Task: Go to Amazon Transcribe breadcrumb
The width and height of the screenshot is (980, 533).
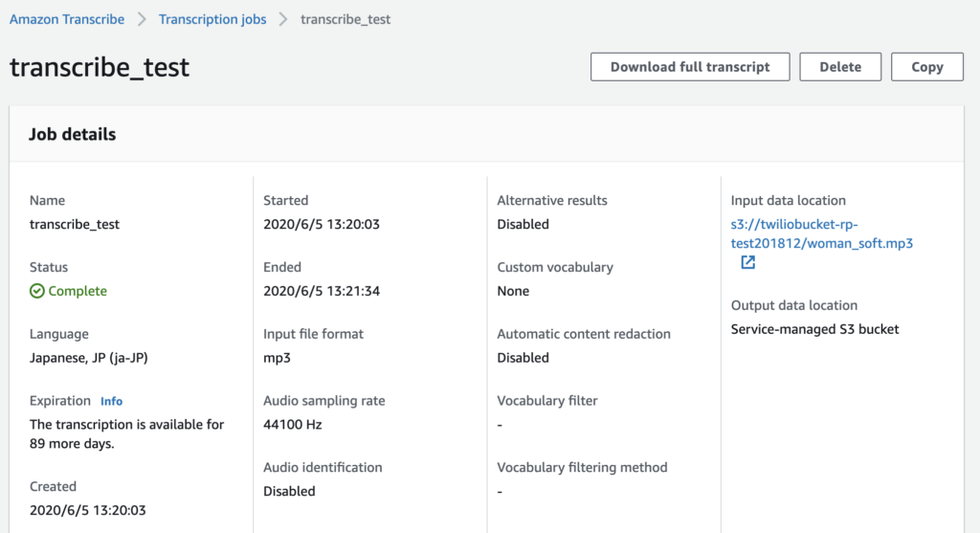Action: tap(67, 19)
